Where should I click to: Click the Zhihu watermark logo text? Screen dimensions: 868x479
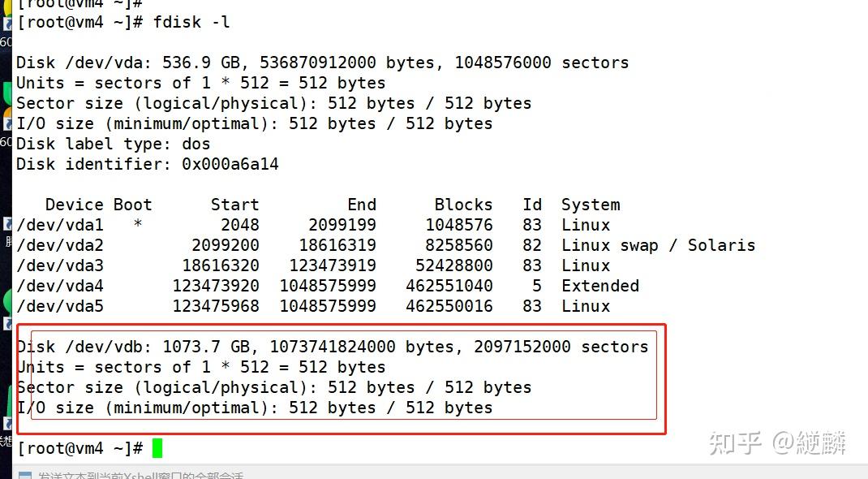pos(735,442)
